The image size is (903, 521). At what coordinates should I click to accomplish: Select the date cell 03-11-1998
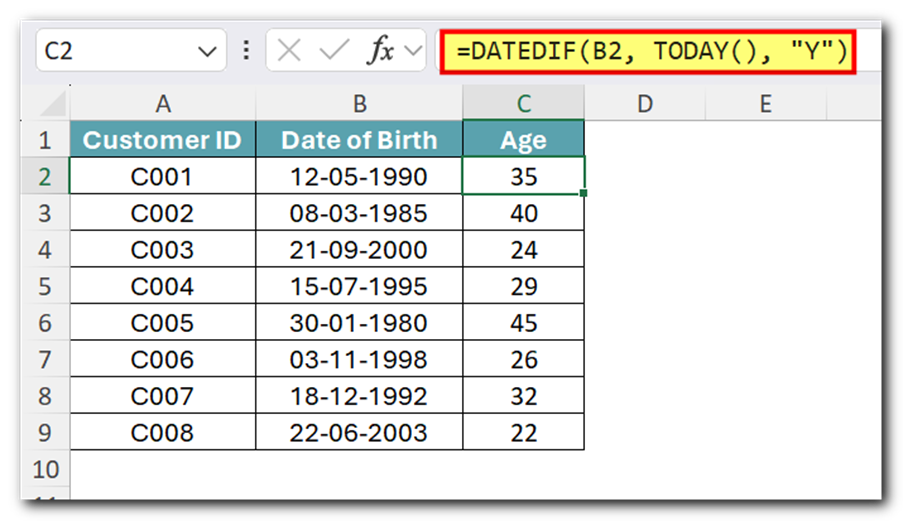(x=359, y=359)
